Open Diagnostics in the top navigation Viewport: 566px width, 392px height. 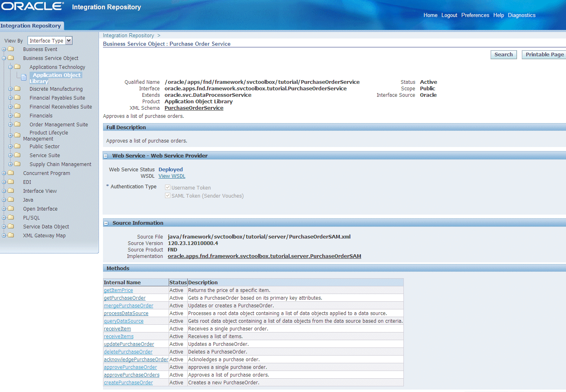522,15
